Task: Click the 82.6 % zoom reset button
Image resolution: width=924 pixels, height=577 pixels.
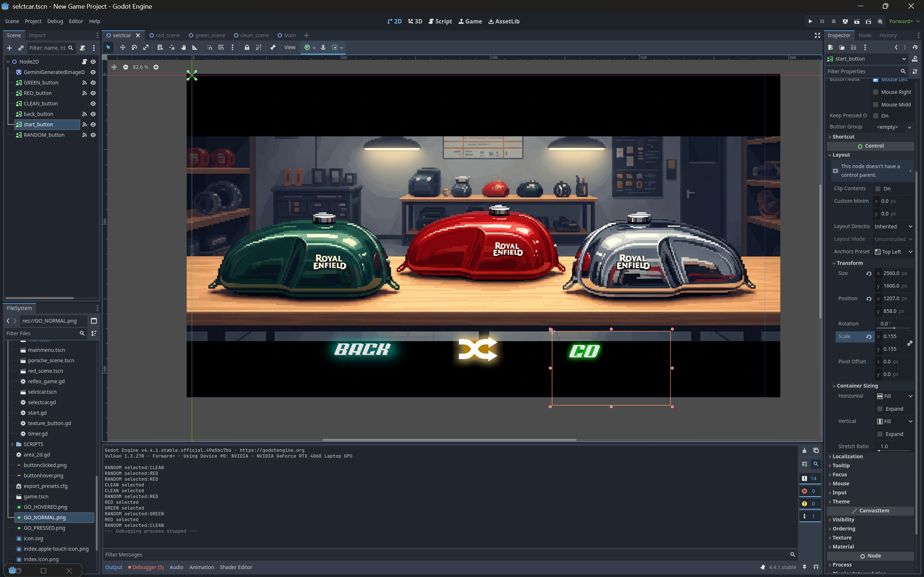Action: pyautogui.click(x=140, y=67)
